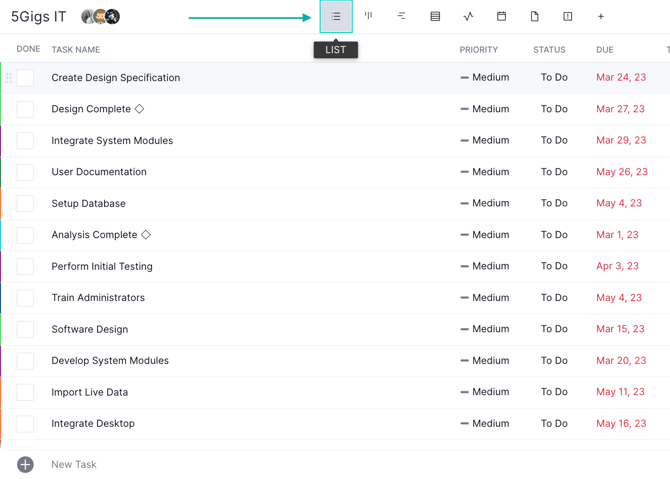Change status of Software Design task
The image size is (670, 479).
[x=554, y=329]
